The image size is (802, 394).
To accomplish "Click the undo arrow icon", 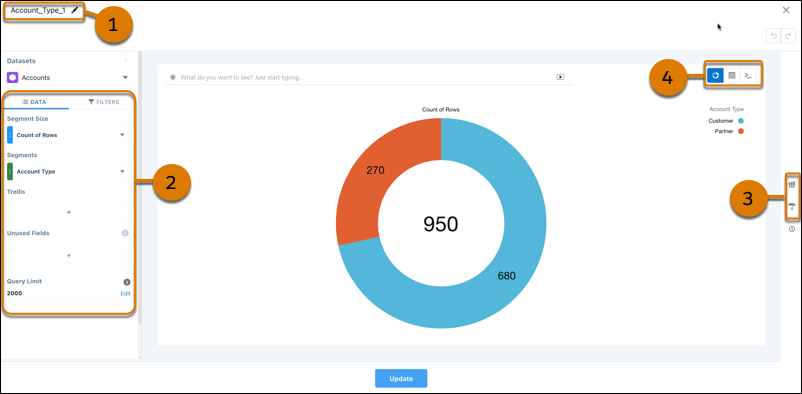I will [x=774, y=35].
